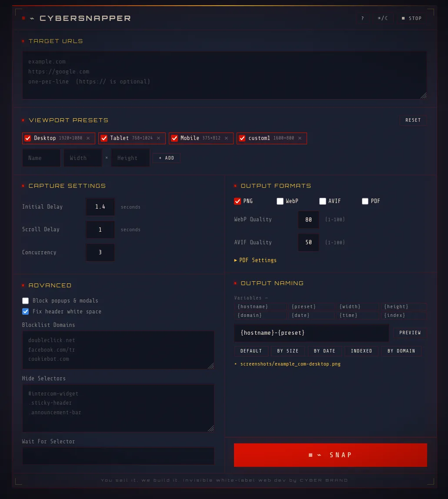
Task: Check Block popups & modals
Action: [x=26, y=301]
